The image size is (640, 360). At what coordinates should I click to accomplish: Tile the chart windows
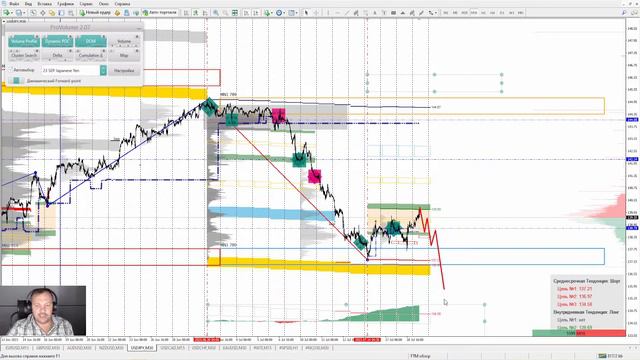coord(235,13)
